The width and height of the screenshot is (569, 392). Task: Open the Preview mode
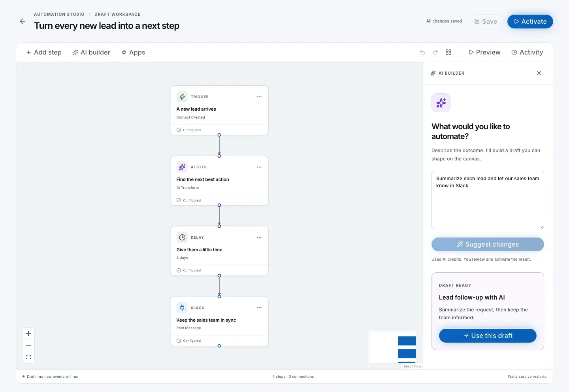coord(484,52)
